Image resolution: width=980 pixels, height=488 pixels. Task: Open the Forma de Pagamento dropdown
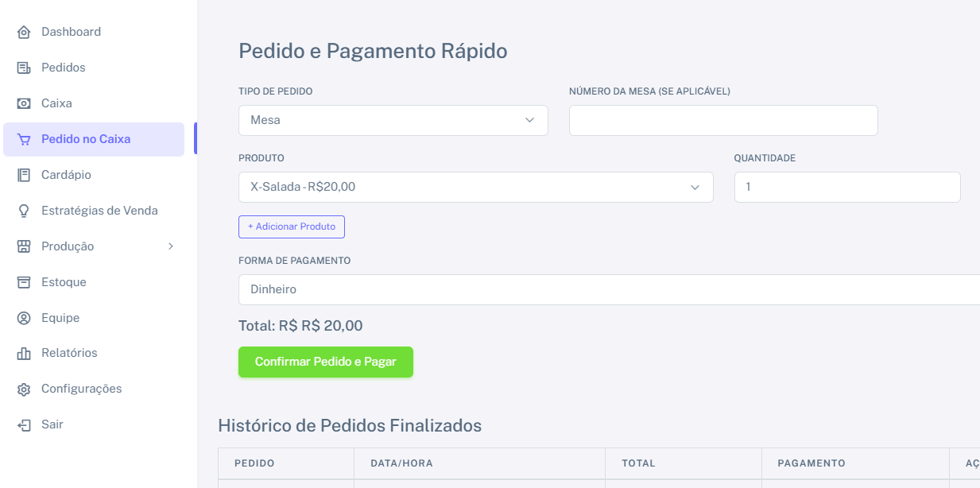(609, 290)
